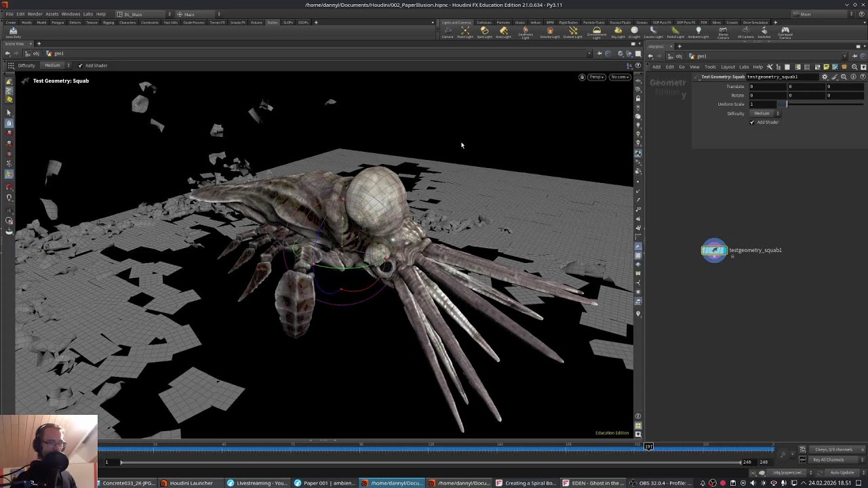Image resolution: width=868 pixels, height=488 pixels.
Task: Click the Caustic Light shelf tool
Action: (653, 32)
